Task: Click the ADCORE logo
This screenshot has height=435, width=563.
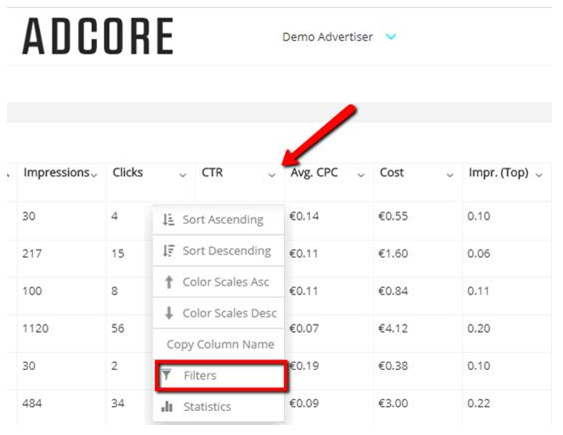Action: [x=98, y=36]
